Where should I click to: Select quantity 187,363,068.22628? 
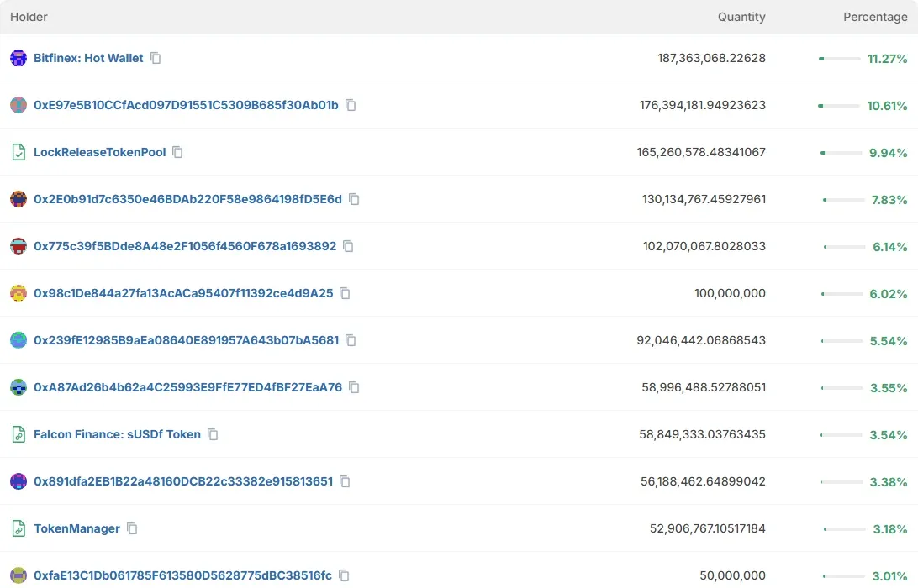click(711, 58)
